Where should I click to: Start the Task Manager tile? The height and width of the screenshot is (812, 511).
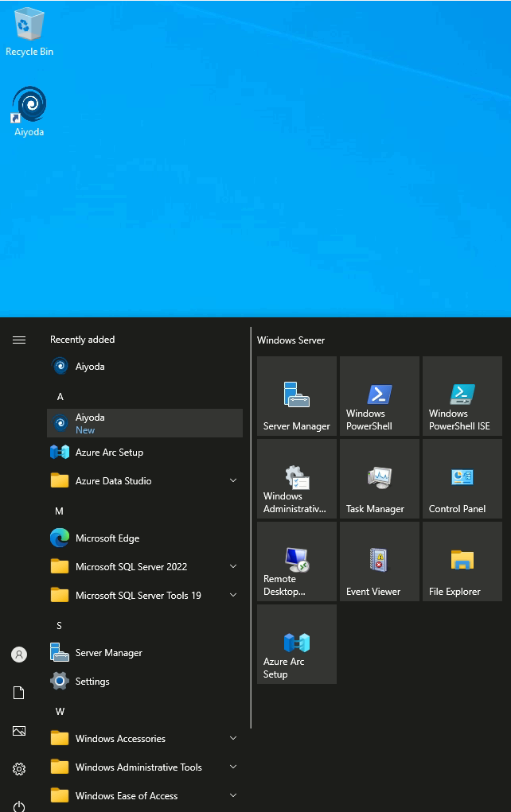pos(380,479)
